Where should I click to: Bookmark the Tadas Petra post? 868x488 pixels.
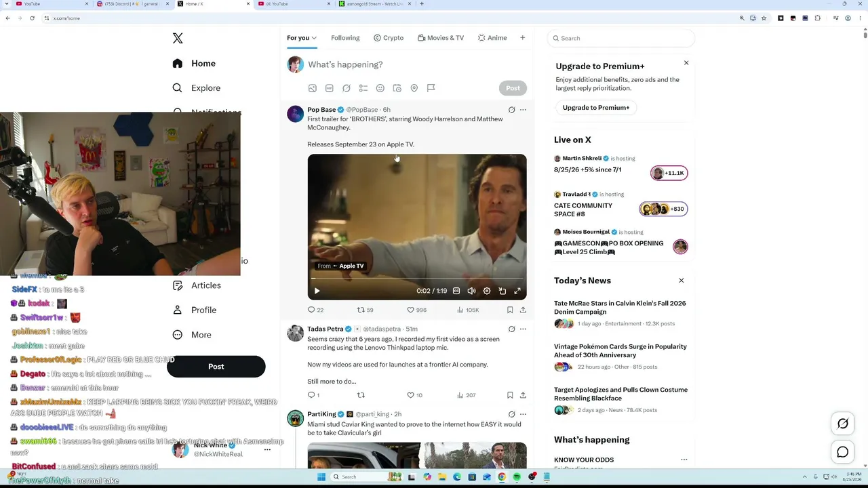tap(510, 395)
